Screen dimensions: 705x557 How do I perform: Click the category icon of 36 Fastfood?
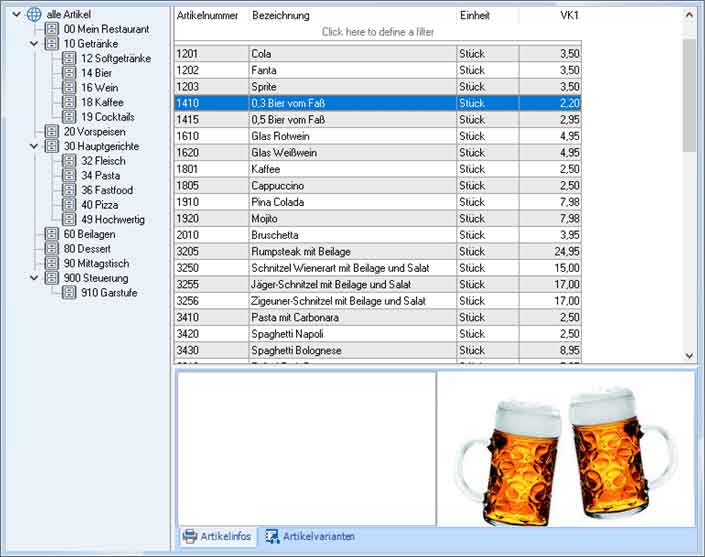(69, 190)
